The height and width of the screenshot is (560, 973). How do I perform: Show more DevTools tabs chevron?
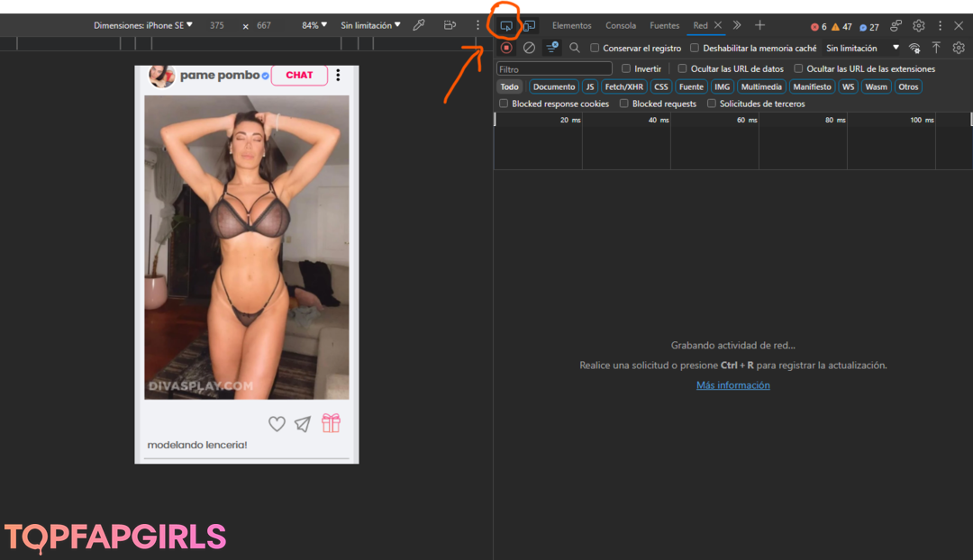(x=737, y=25)
